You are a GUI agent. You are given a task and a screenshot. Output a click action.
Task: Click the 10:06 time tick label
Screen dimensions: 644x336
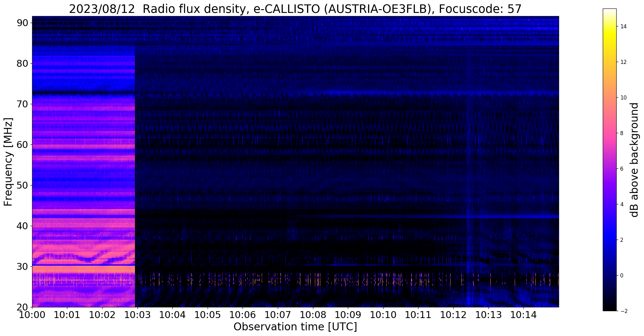point(243,315)
